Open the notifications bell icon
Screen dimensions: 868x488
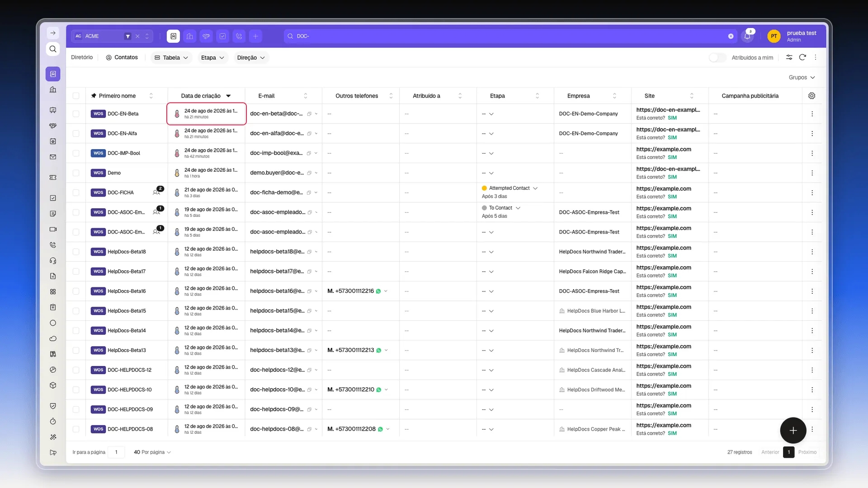coord(747,36)
